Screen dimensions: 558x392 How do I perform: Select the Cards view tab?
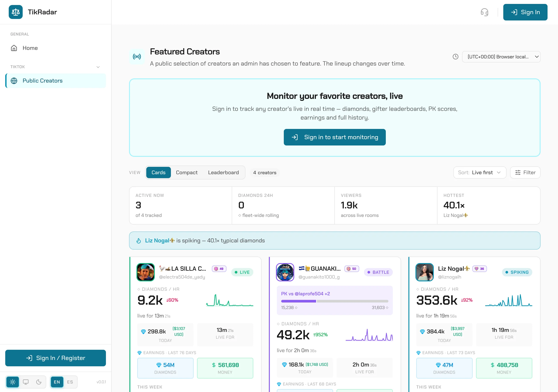pyautogui.click(x=158, y=172)
